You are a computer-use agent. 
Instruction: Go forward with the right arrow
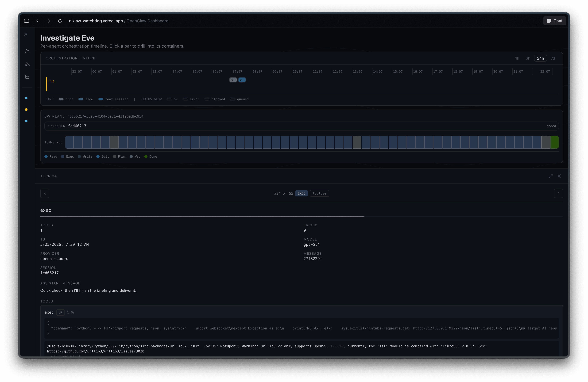pyautogui.click(x=49, y=21)
